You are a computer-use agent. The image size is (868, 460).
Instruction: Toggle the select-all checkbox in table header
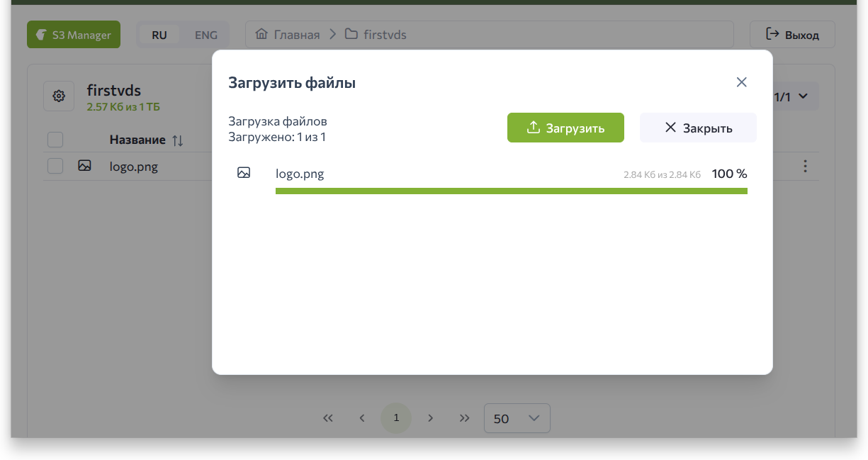[55, 140]
